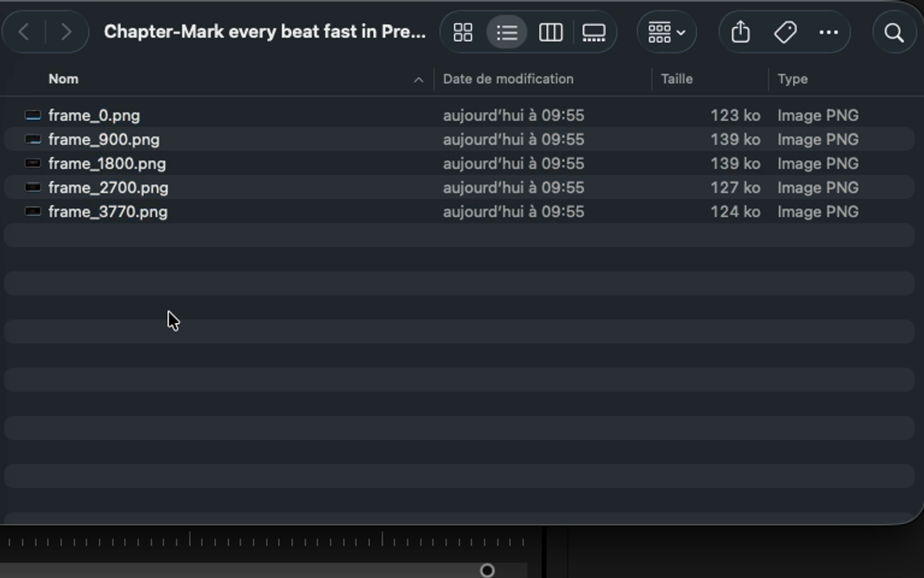This screenshot has height=578, width=924.
Task: Click the frame_3770.png file thumbnail icon
Action: coord(32,211)
